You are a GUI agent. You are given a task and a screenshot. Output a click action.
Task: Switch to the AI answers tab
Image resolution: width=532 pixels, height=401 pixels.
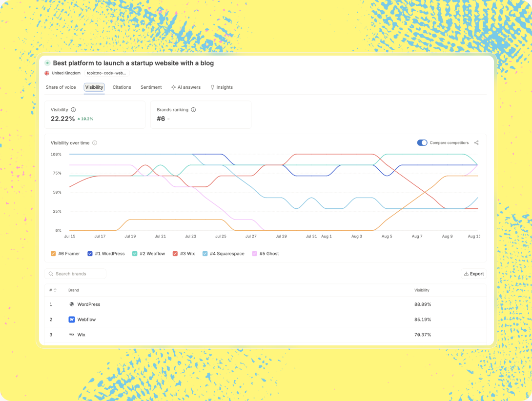[x=186, y=87]
